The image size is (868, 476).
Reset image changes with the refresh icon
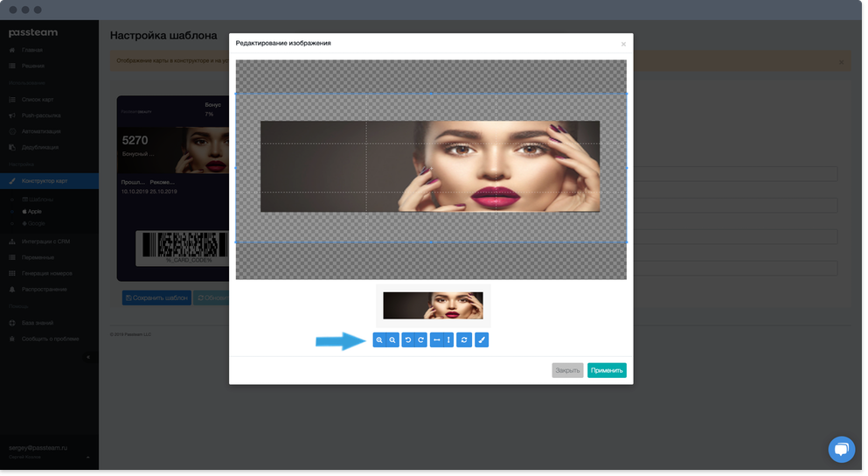[464, 340]
